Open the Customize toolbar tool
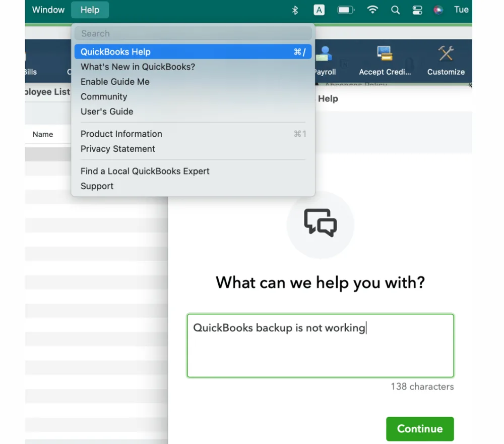 446,61
